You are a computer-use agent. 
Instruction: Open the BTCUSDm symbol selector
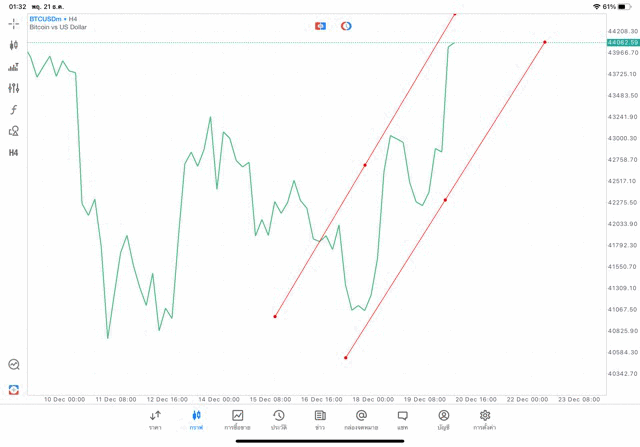pyautogui.click(x=48, y=19)
